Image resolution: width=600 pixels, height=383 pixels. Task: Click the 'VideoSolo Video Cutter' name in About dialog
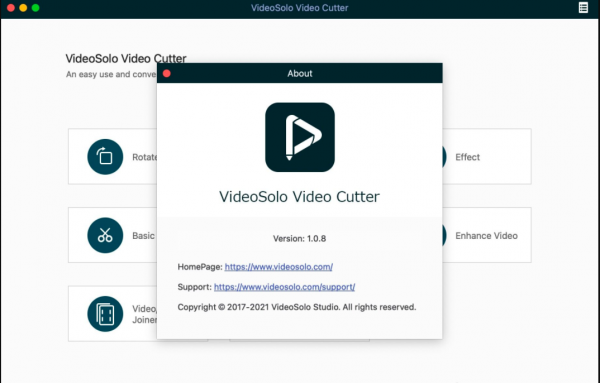[x=299, y=197]
